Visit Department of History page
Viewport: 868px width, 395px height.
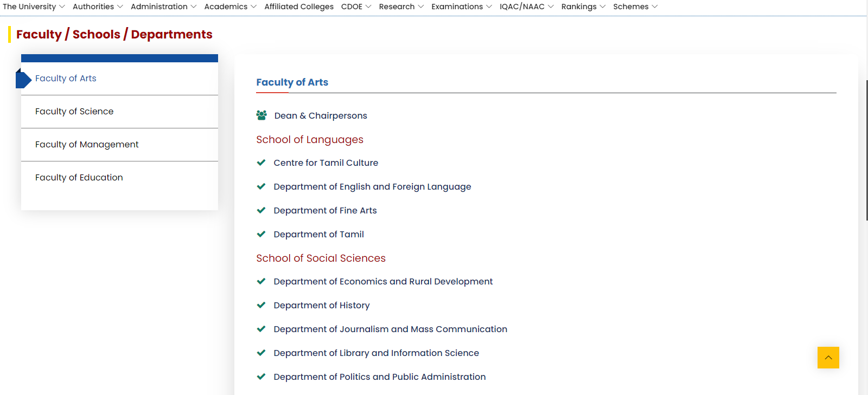click(x=322, y=305)
